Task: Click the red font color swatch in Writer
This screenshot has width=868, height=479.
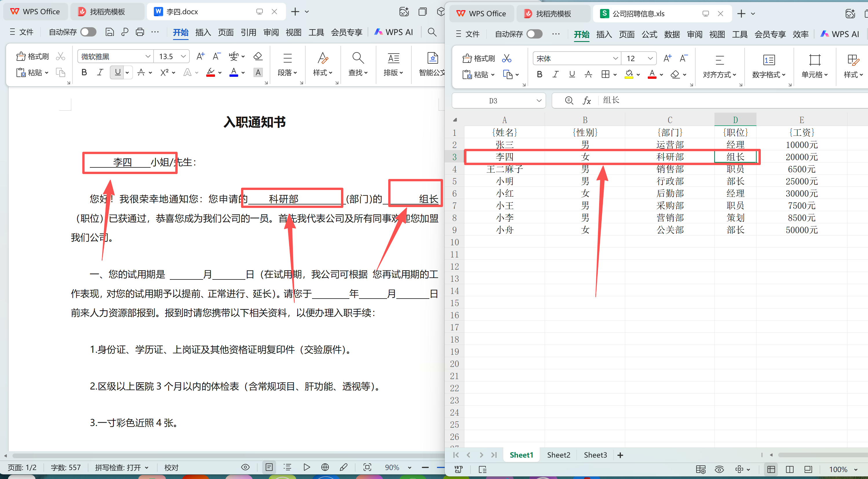Action: pos(211,72)
